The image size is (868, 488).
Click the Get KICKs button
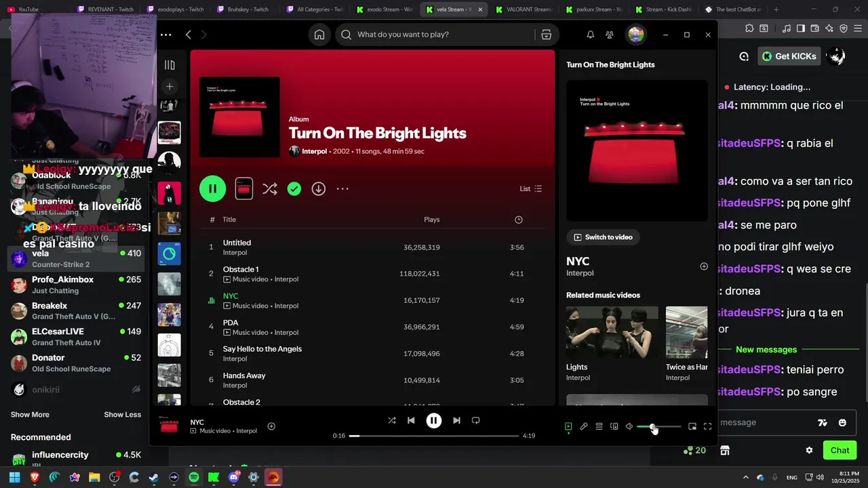(789, 56)
